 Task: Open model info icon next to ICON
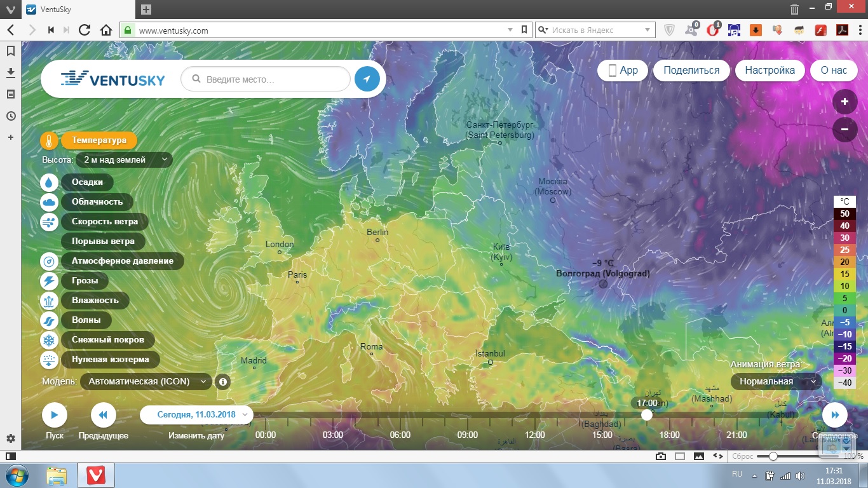(222, 382)
